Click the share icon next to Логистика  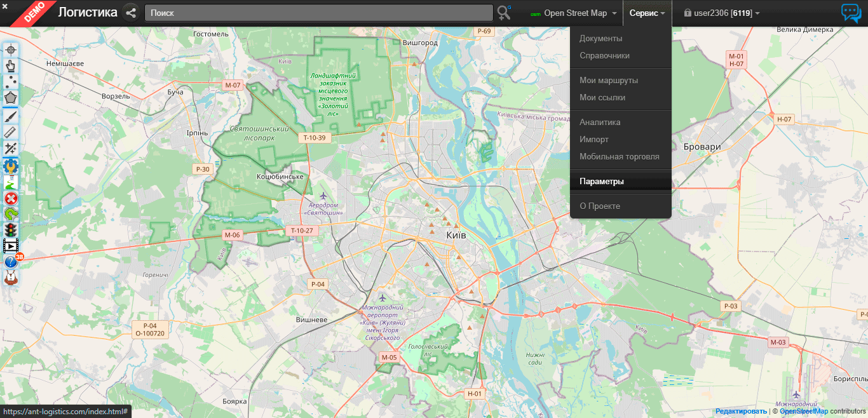[x=131, y=13]
